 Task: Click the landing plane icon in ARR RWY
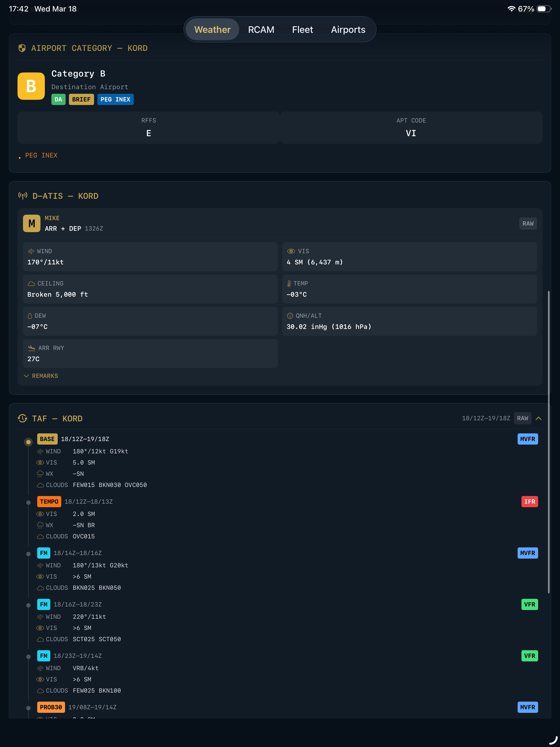pyautogui.click(x=32, y=348)
